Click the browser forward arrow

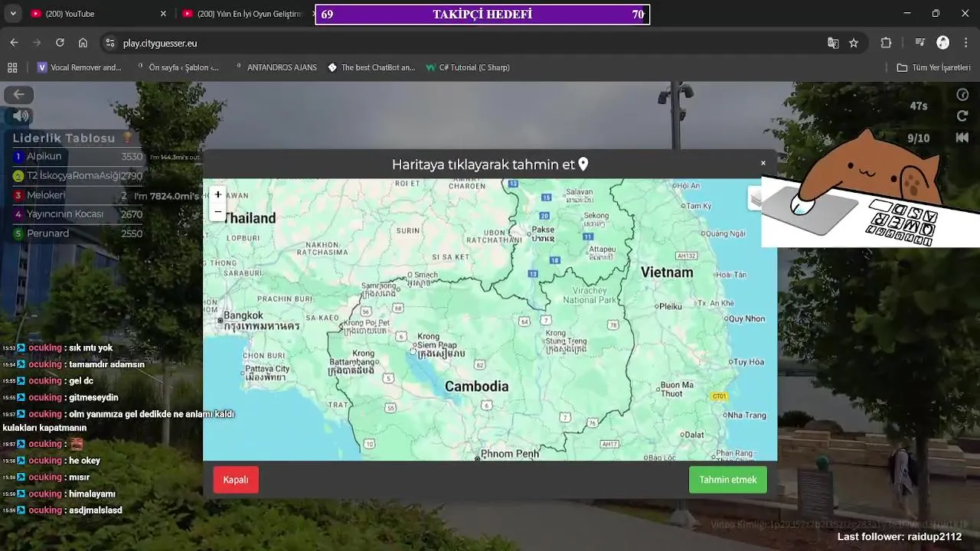[37, 43]
